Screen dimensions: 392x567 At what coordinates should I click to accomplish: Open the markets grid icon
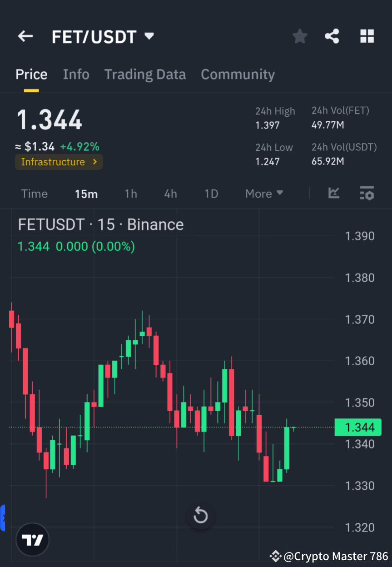coord(367,36)
